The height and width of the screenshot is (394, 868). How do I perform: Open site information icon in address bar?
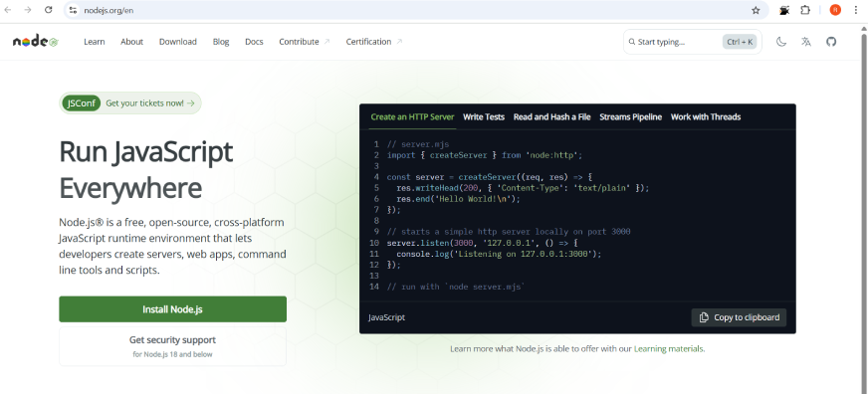click(x=73, y=10)
